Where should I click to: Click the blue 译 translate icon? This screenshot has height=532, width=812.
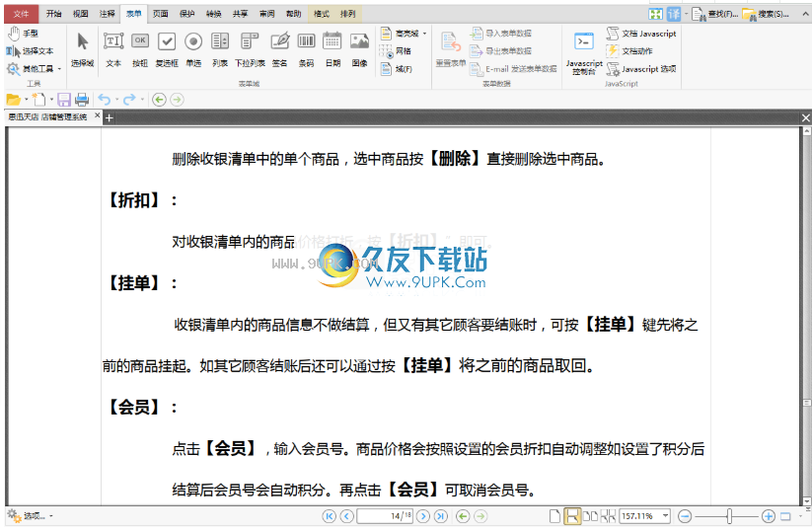[674, 14]
